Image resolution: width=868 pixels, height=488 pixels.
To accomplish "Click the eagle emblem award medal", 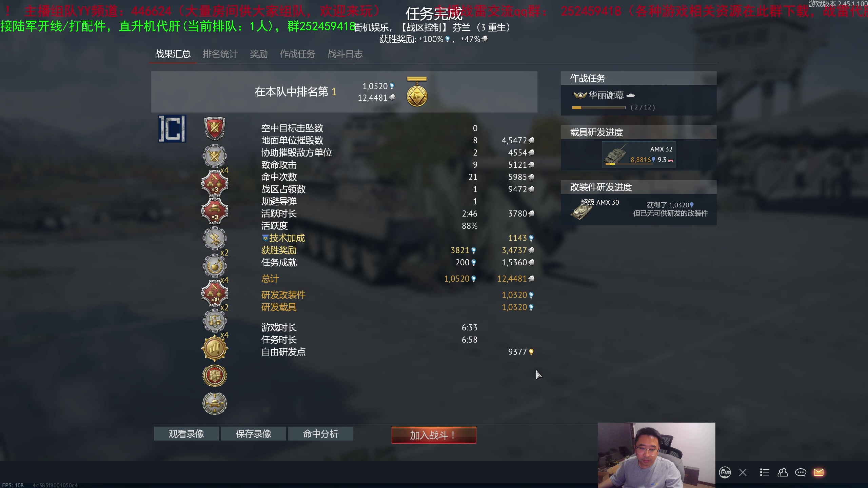I will (x=215, y=238).
